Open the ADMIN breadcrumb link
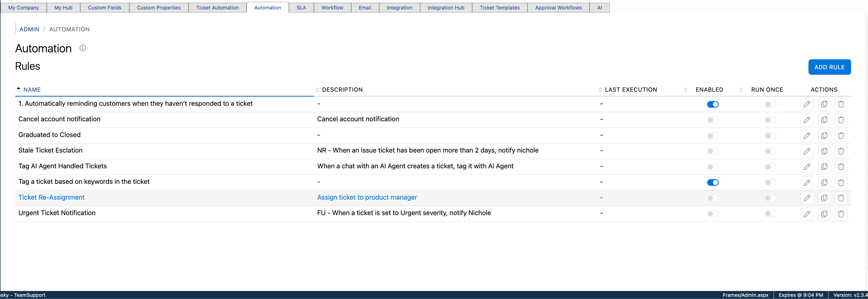The height and width of the screenshot is (299, 868). [29, 29]
